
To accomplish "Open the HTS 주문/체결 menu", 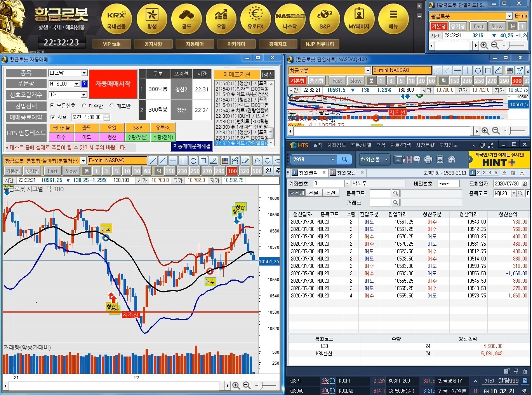I will pos(361,145).
